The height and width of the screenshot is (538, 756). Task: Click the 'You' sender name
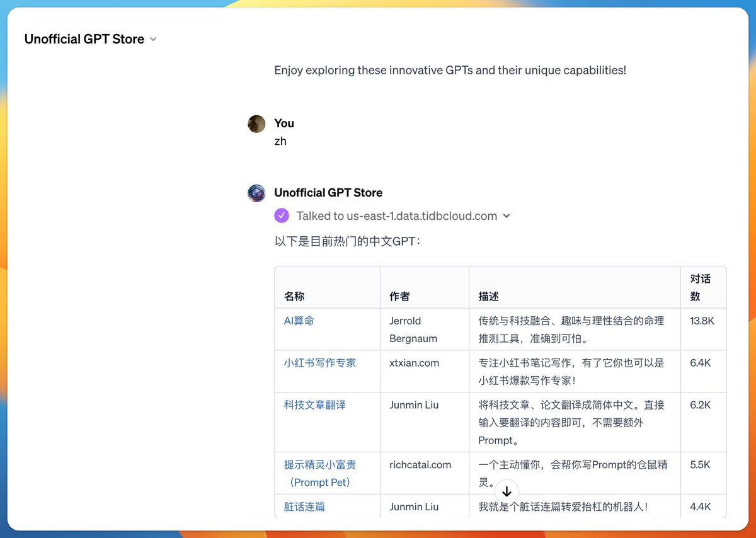pos(284,123)
